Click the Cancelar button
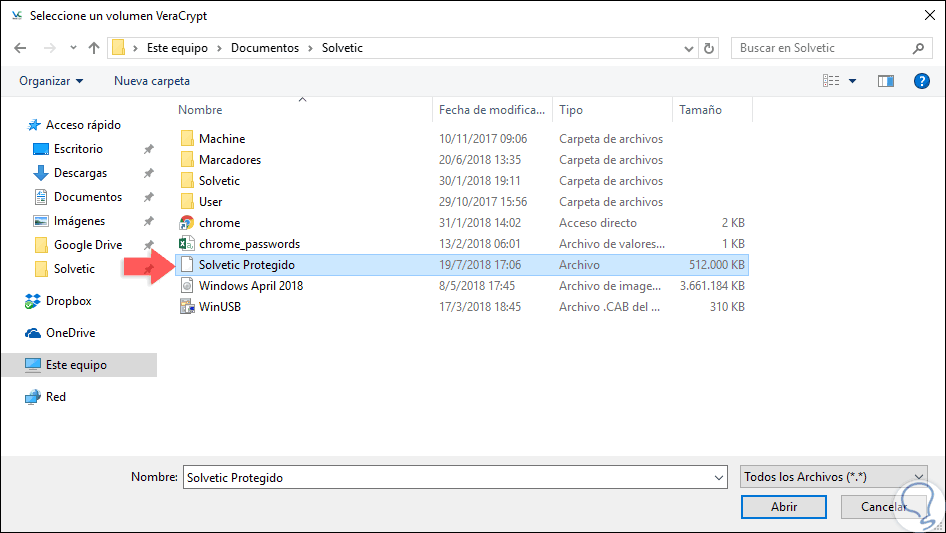Screen dimensions: 946x533 click(884, 507)
